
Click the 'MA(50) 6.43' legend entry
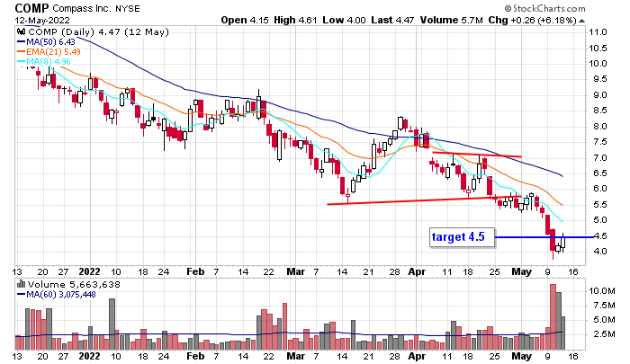pos(46,41)
